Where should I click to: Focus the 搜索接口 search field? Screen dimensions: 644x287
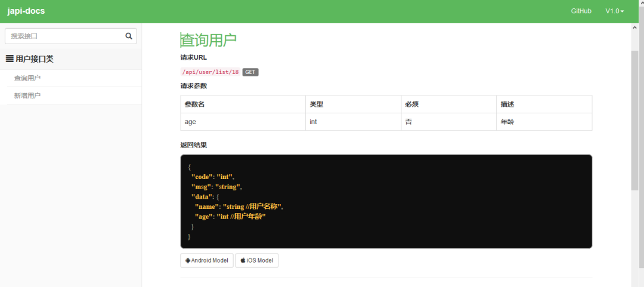point(66,36)
